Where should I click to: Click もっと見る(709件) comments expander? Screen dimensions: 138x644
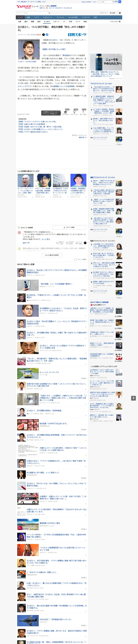[52, 255]
